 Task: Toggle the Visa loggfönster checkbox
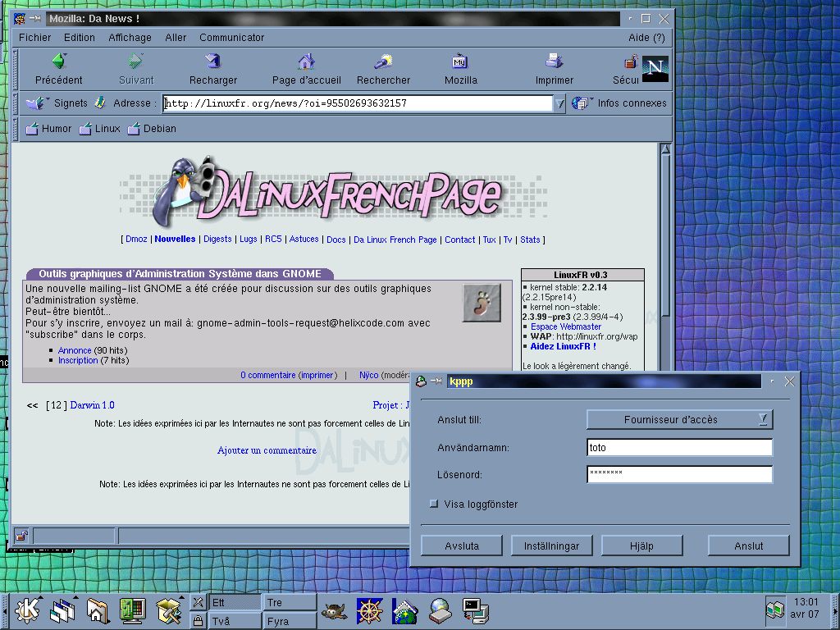[434, 504]
